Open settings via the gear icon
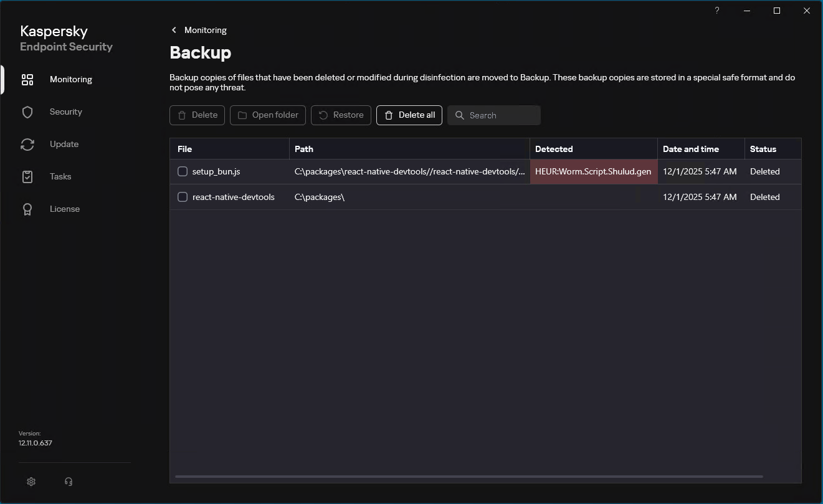This screenshot has height=504, width=823. [31, 482]
